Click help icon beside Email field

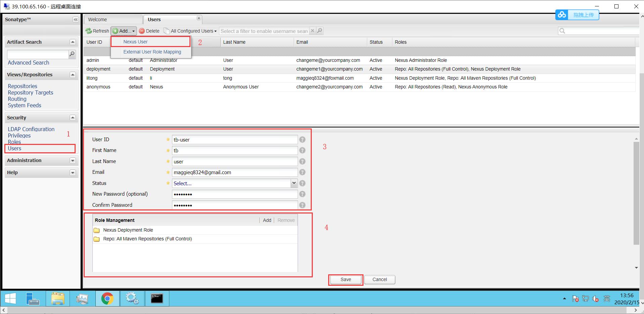[x=302, y=172]
